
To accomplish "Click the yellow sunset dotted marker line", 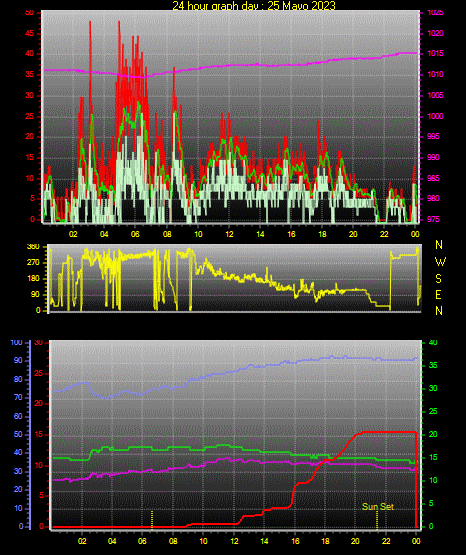I will tap(377, 520).
